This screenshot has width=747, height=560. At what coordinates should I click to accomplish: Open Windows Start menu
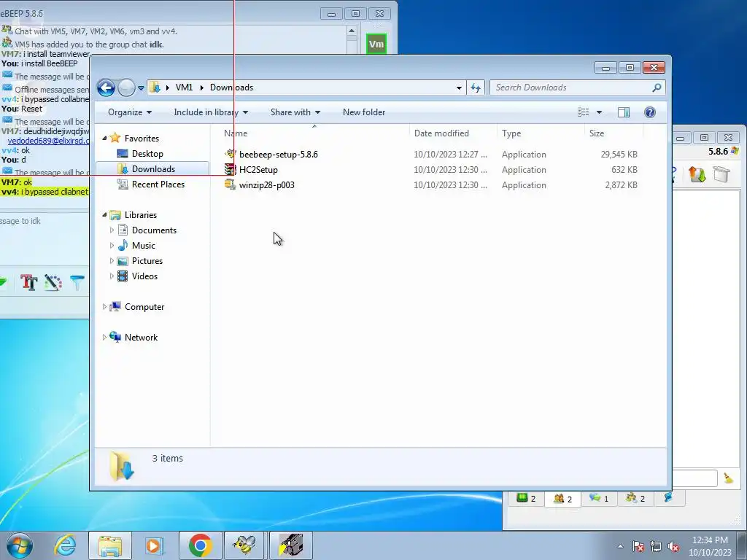(x=20, y=545)
